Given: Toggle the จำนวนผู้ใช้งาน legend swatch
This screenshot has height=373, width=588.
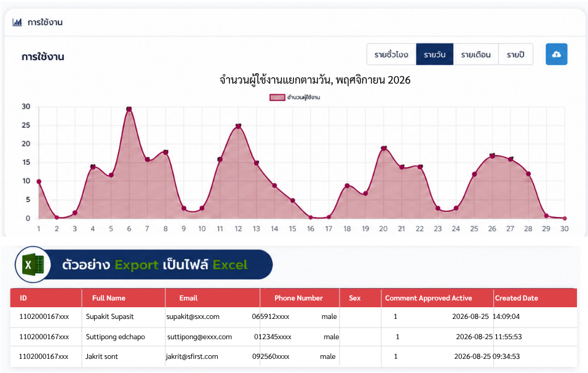Looking at the screenshot, I should 277,97.
